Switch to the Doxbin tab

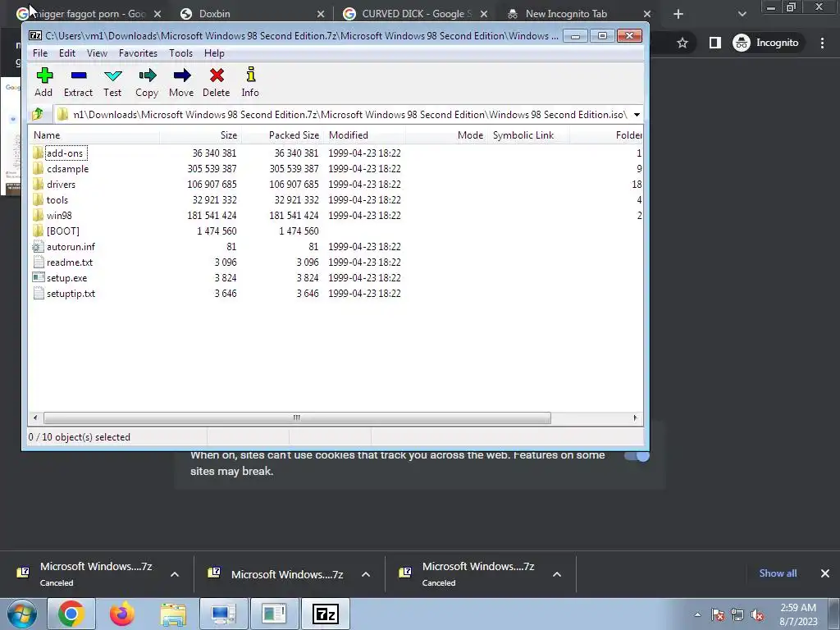(252, 14)
